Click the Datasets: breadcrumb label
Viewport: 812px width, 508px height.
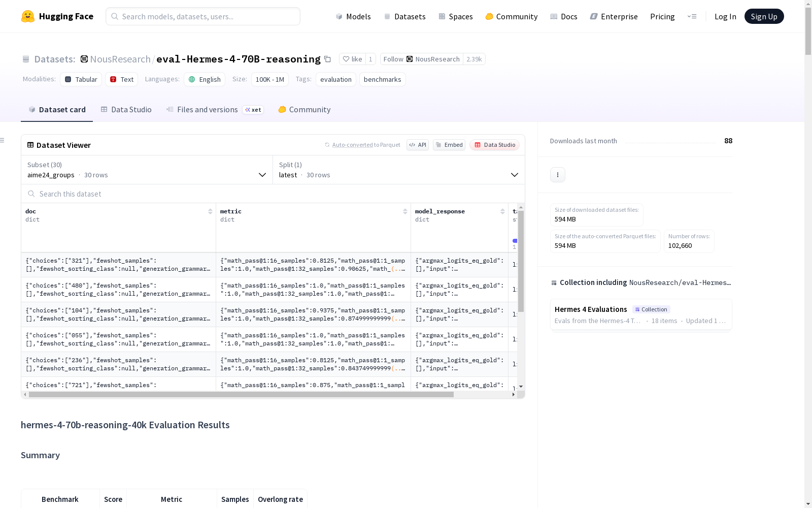tap(55, 59)
